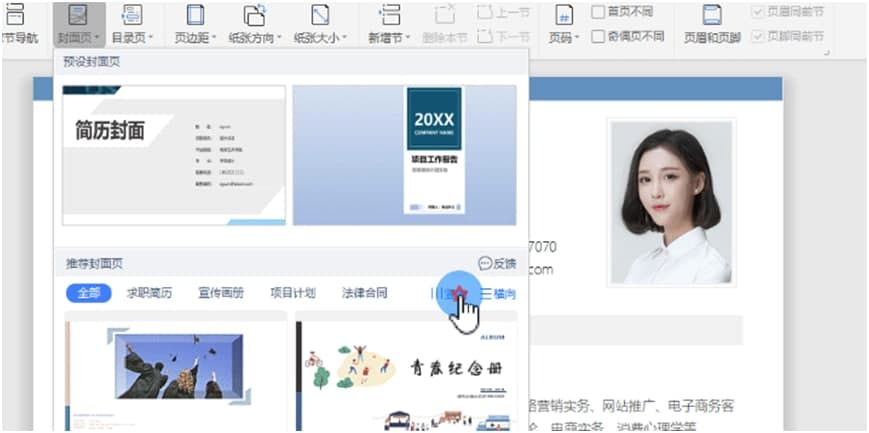This screenshot has height=433, width=869.
Task: Open the 页码 page number dropdown
Action: click(564, 25)
